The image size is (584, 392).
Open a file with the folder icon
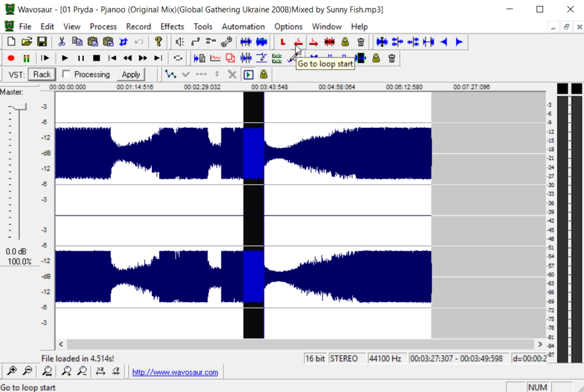pyautogui.click(x=27, y=42)
